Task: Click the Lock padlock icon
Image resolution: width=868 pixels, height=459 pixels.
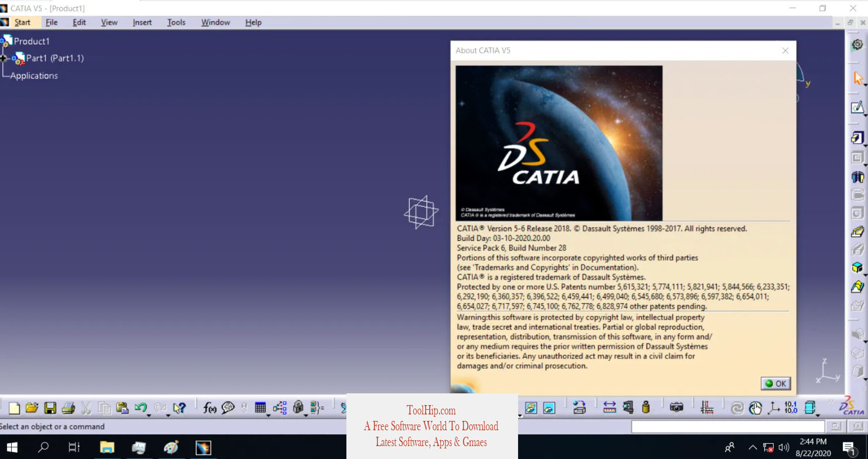Action: coord(298,407)
